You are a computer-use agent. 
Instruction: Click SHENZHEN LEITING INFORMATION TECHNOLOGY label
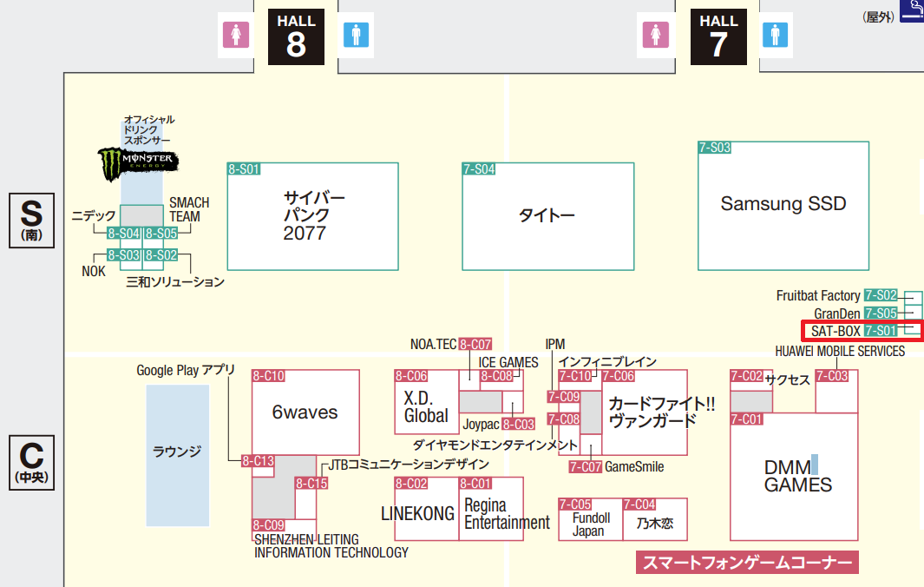coord(331,546)
